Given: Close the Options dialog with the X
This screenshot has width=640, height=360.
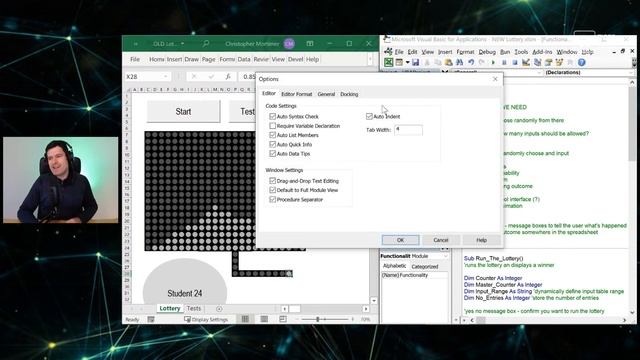Looking at the screenshot, I should tap(495, 79).
